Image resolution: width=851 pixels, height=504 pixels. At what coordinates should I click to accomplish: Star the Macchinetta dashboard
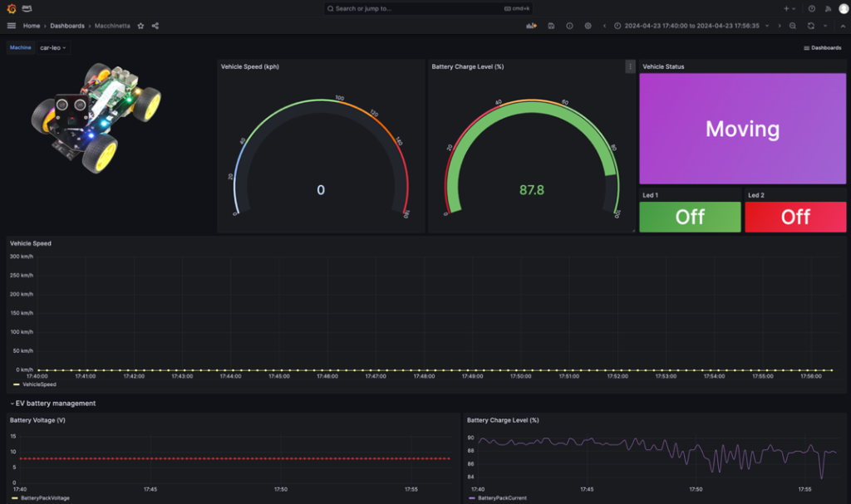click(x=140, y=26)
